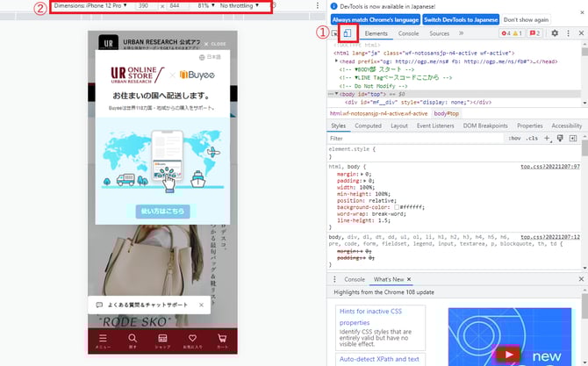The image size is (588, 366).
Task: Toggle the .cls class editor
Action: (531, 139)
